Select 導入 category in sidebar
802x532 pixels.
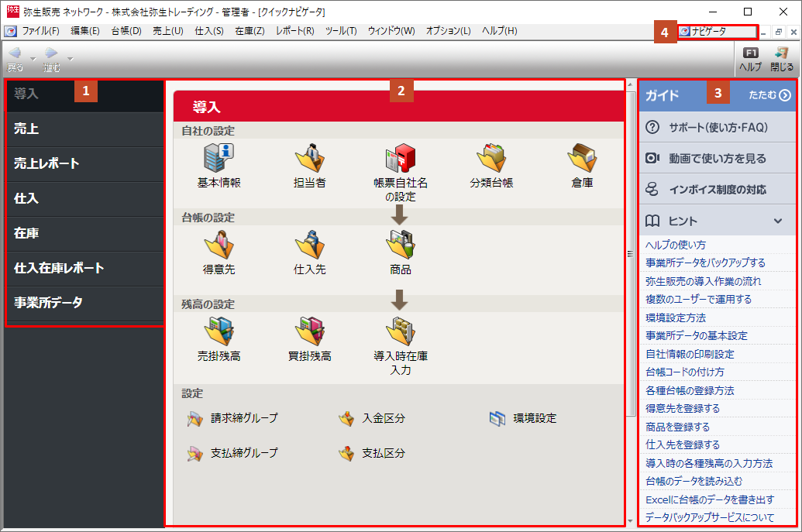point(85,94)
